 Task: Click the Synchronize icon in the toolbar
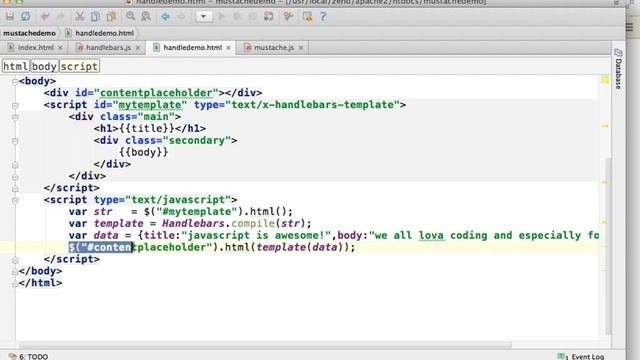pyautogui.click(x=25, y=16)
